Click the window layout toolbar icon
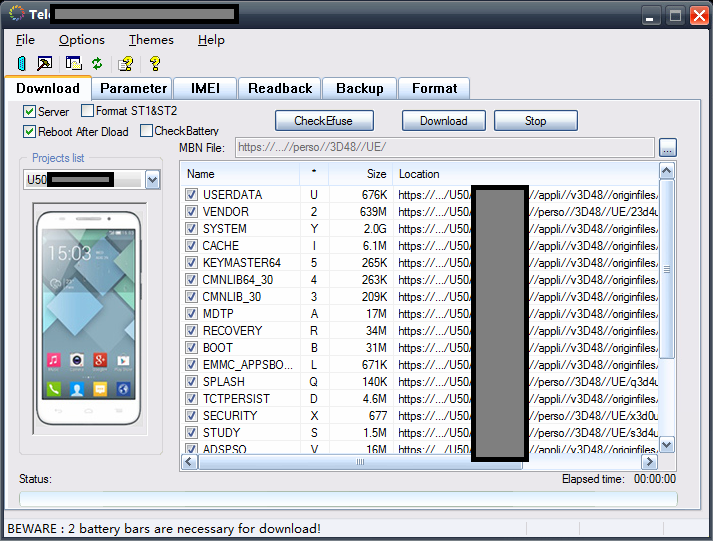The height and width of the screenshot is (541, 713). (x=74, y=64)
